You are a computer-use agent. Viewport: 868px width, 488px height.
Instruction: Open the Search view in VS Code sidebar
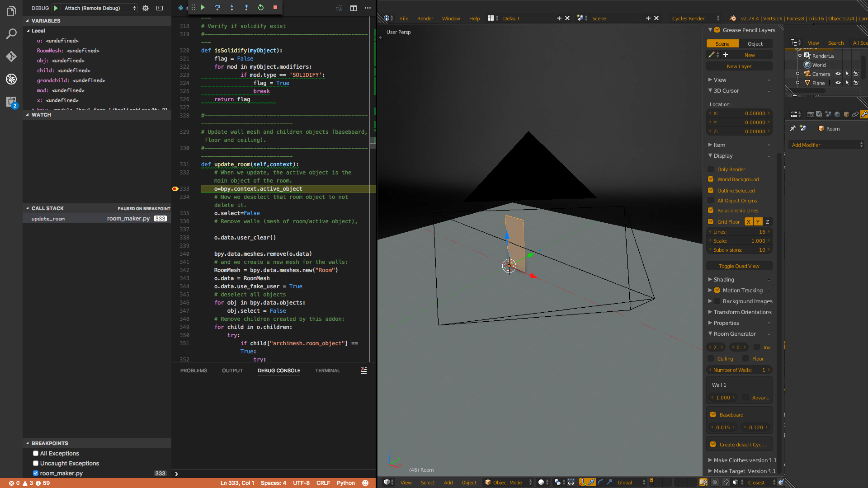pyautogui.click(x=11, y=34)
